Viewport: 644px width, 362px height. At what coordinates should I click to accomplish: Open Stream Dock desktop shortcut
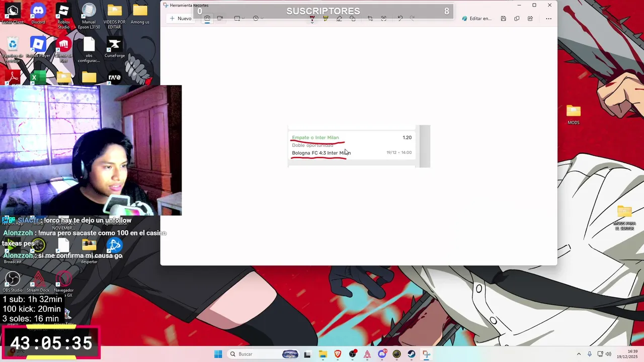click(38, 282)
